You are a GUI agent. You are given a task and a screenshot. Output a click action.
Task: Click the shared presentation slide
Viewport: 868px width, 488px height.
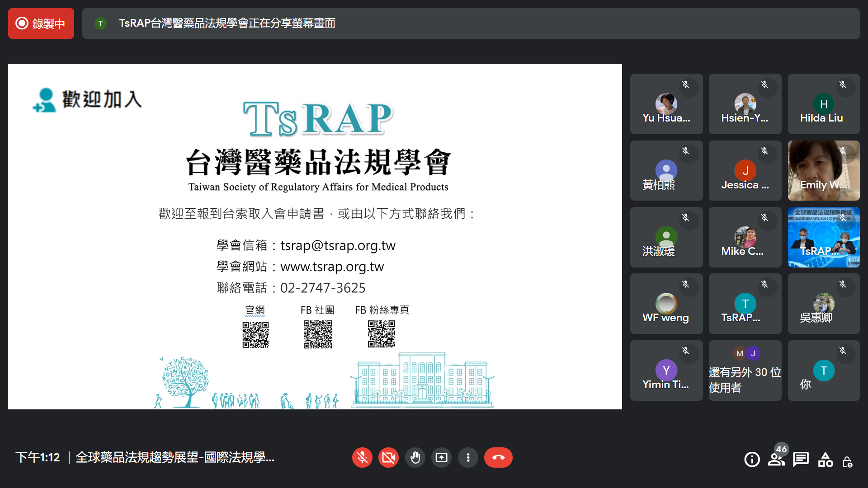[315, 236]
